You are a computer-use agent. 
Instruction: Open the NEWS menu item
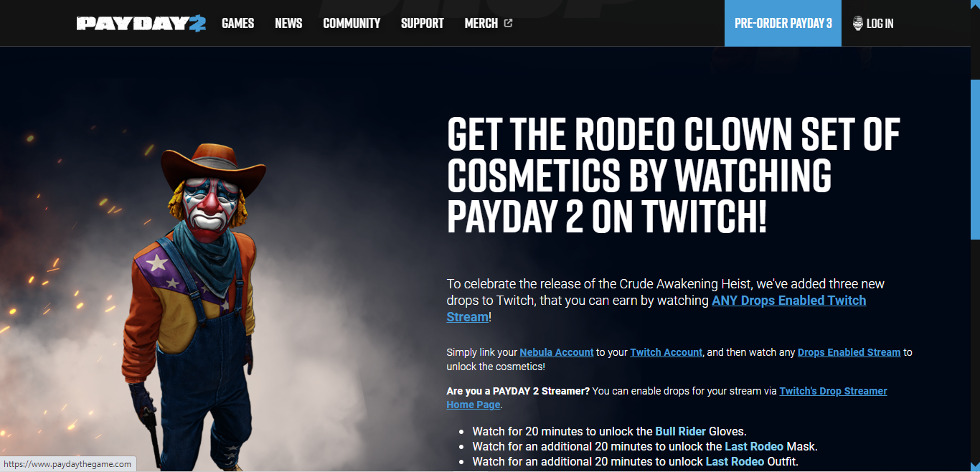[x=288, y=23]
